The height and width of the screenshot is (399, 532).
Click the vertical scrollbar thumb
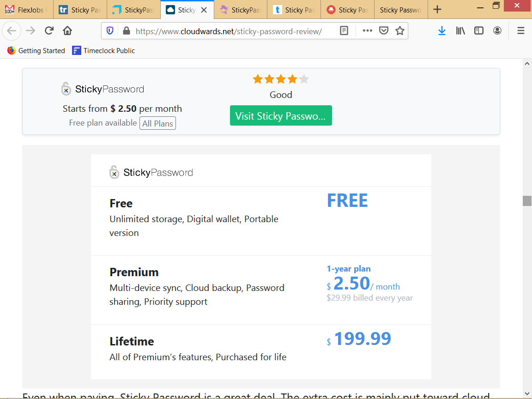point(527,201)
